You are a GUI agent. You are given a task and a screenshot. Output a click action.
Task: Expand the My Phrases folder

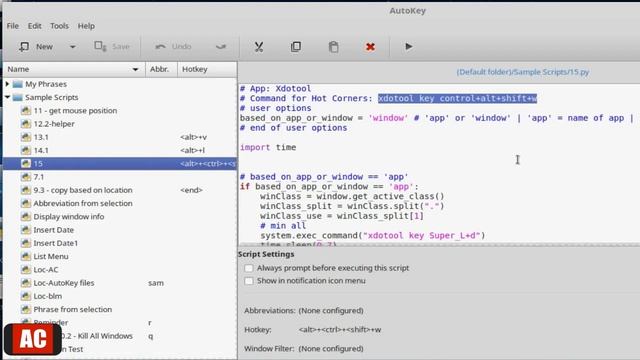[x=7, y=84]
